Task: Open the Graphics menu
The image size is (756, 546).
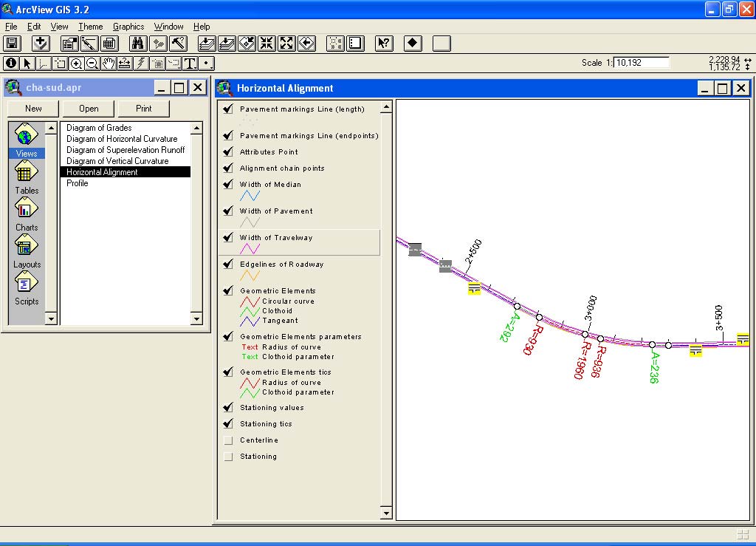Action: click(128, 27)
